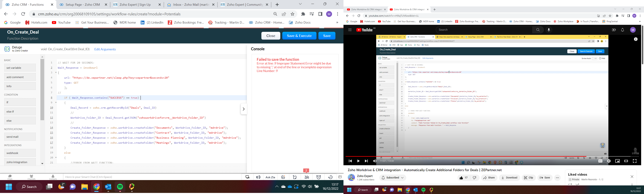Image resolution: width=644 pixels, height=194 pixels.
Task: Click the Deluge sidebar vertical scrollbar
Action: coord(43,90)
